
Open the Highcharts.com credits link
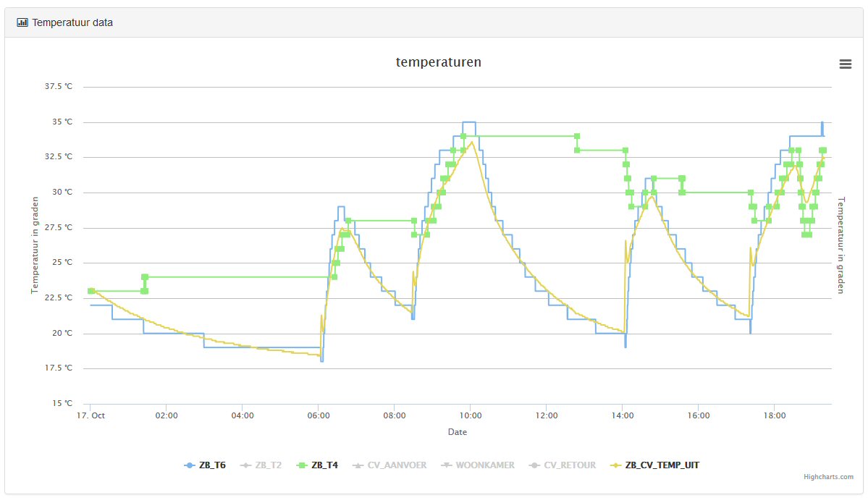click(828, 477)
